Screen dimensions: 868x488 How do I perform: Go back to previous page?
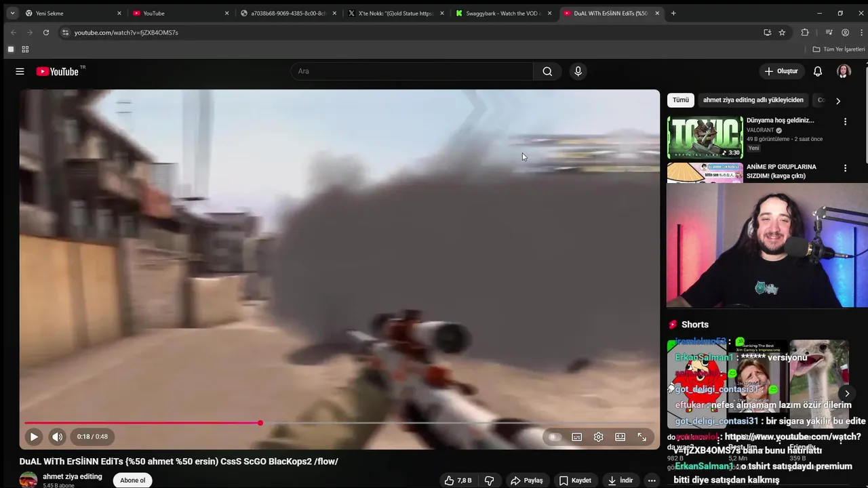[13, 33]
